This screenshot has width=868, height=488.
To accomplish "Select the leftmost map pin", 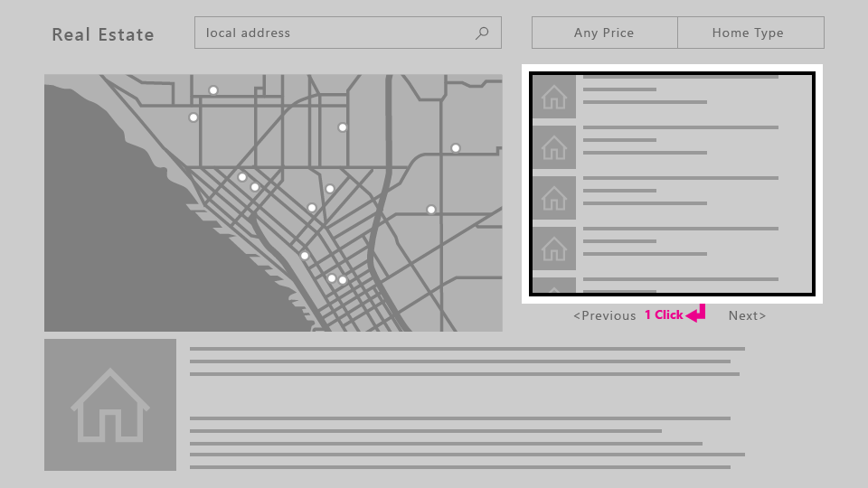I will click(x=193, y=117).
